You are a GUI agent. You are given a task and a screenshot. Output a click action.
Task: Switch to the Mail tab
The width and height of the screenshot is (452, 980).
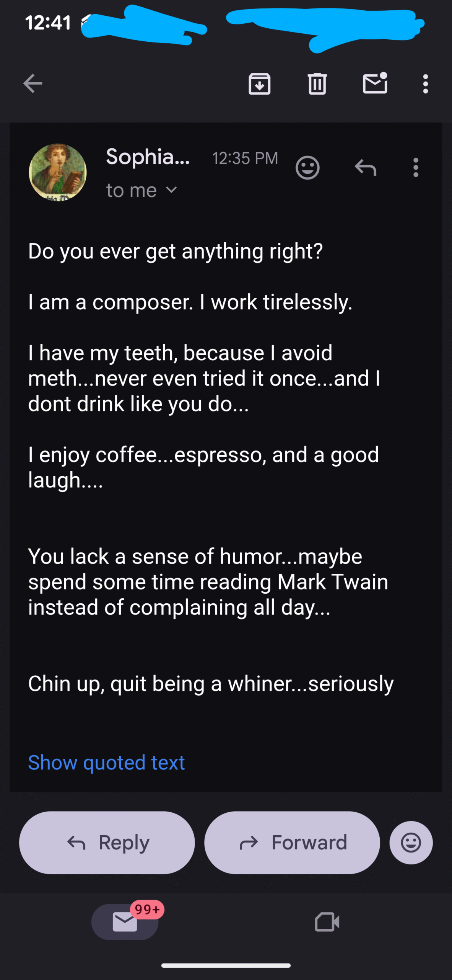(x=125, y=922)
